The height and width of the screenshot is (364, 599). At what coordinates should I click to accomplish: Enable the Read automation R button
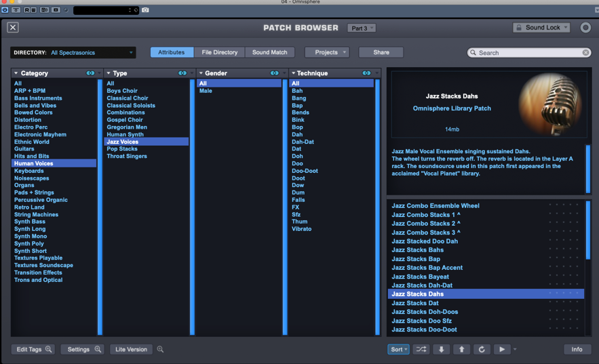pyautogui.click(x=26, y=10)
